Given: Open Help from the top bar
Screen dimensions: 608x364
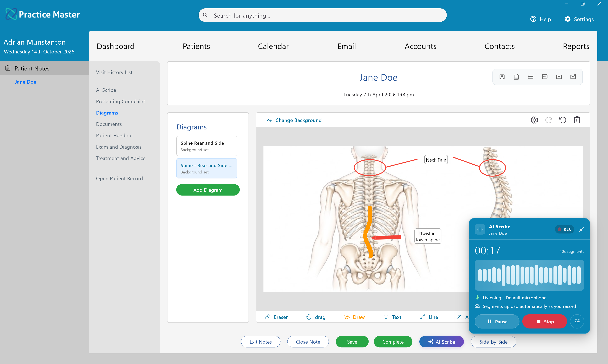Looking at the screenshot, I should point(541,19).
